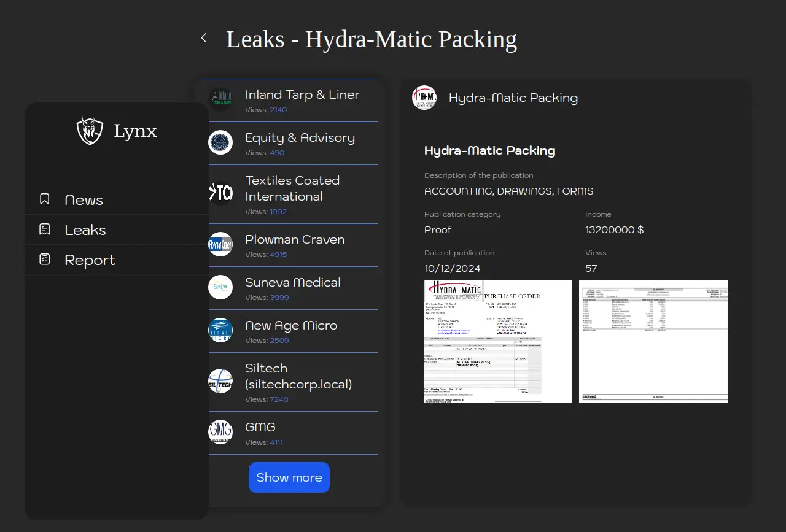Viewport: 786px width, 532px height.
Task: Select the Siltech (siltechcorp.local) entry title
Action: coord(298,376)
